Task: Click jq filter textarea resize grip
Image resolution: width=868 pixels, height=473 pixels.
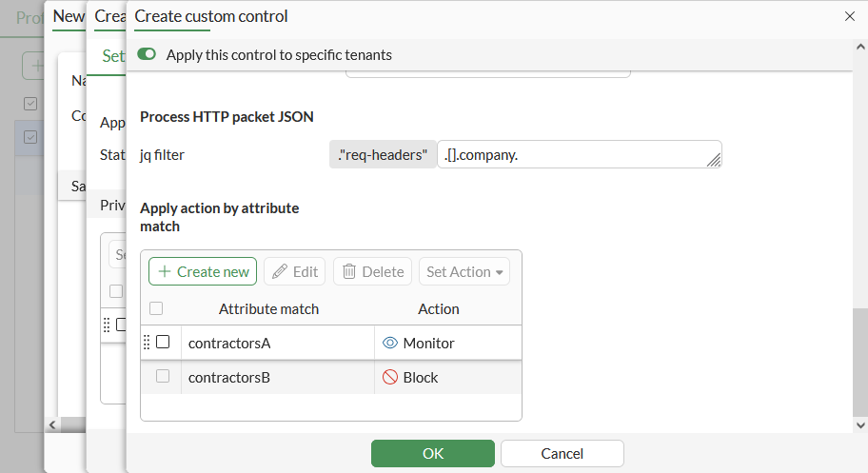Action: click(714, 161)
